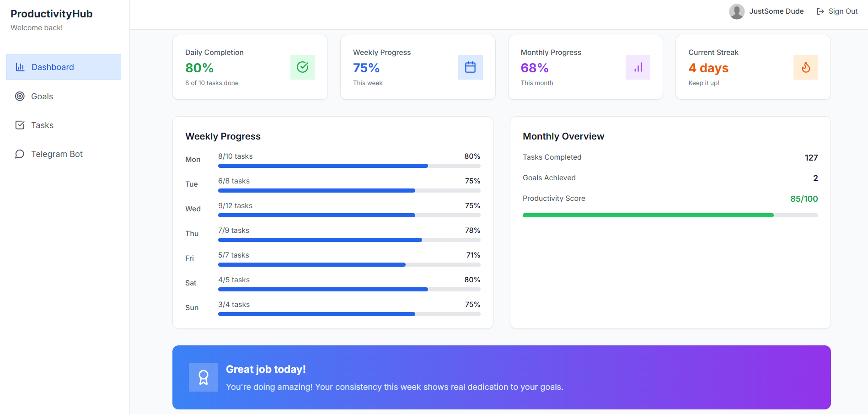Click the calendar icon on Weekly Progress card
Image resolution: width=868 pixels, height=414 pixels.
tap(470, 67)
